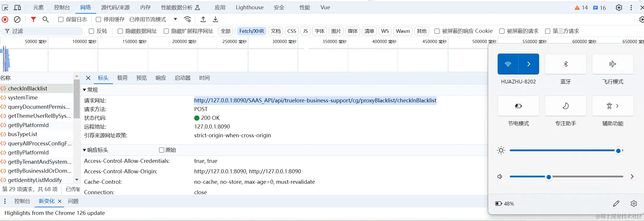This screenshot has height=221, width=644.
Task: Toggle Bluetooth quick setting
Action: (x=566, y=64)
